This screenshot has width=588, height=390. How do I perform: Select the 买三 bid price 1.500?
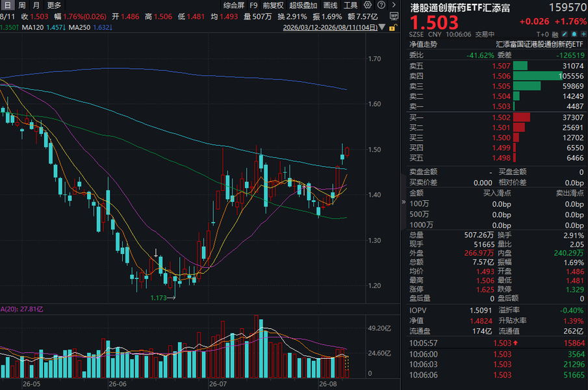pos(501,138)
